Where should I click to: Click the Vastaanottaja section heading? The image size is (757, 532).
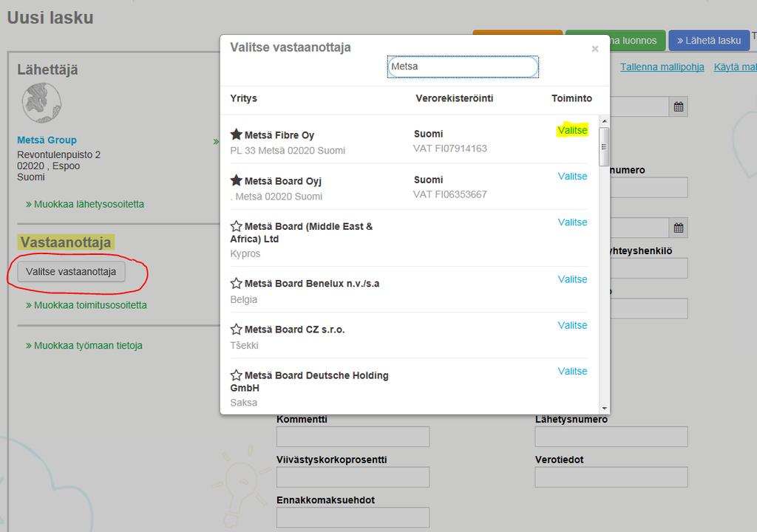click(66, 242)
